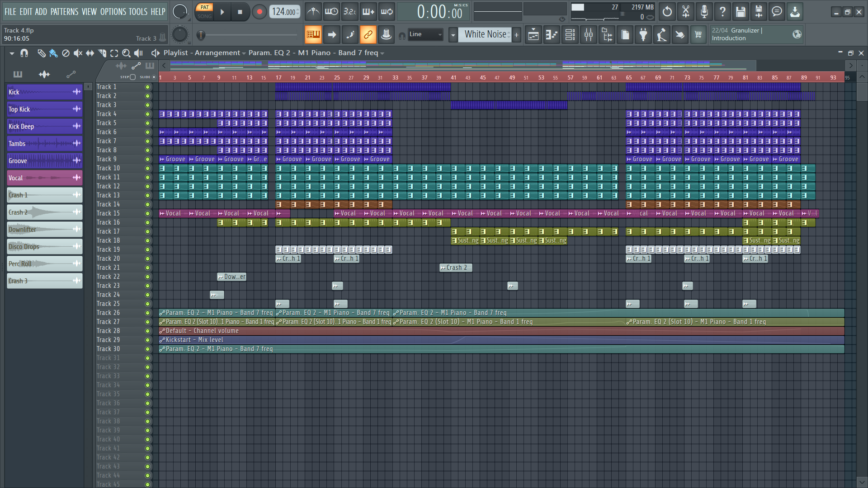868x488 pixels.
Task: Open the PATTERNS menu
Action: tap(64, 12)
